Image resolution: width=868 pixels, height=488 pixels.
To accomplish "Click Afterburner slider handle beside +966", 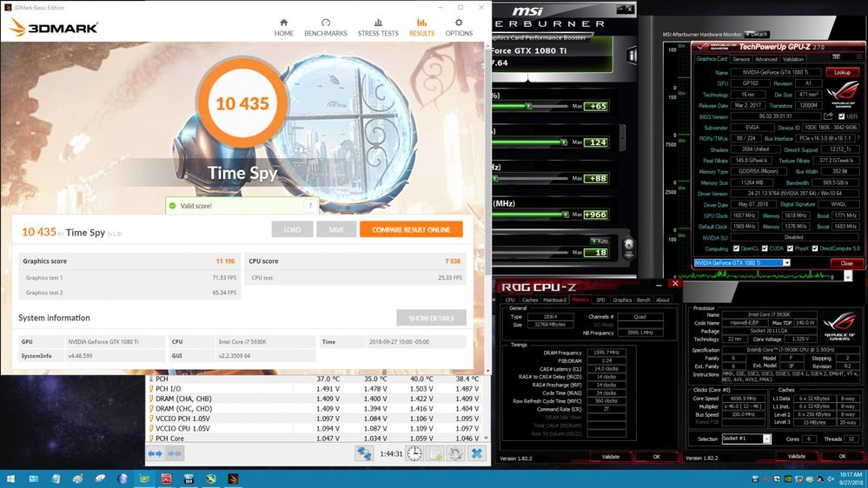I will [565, 214].
